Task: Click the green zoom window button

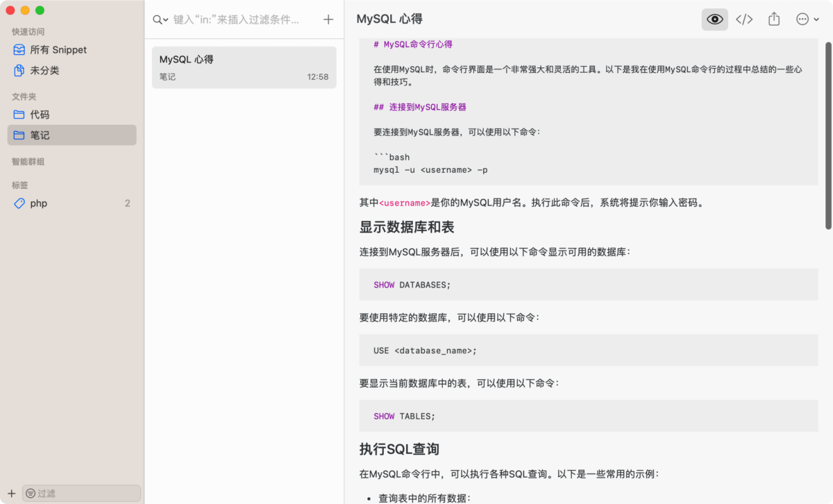Action: pos(40,10)
